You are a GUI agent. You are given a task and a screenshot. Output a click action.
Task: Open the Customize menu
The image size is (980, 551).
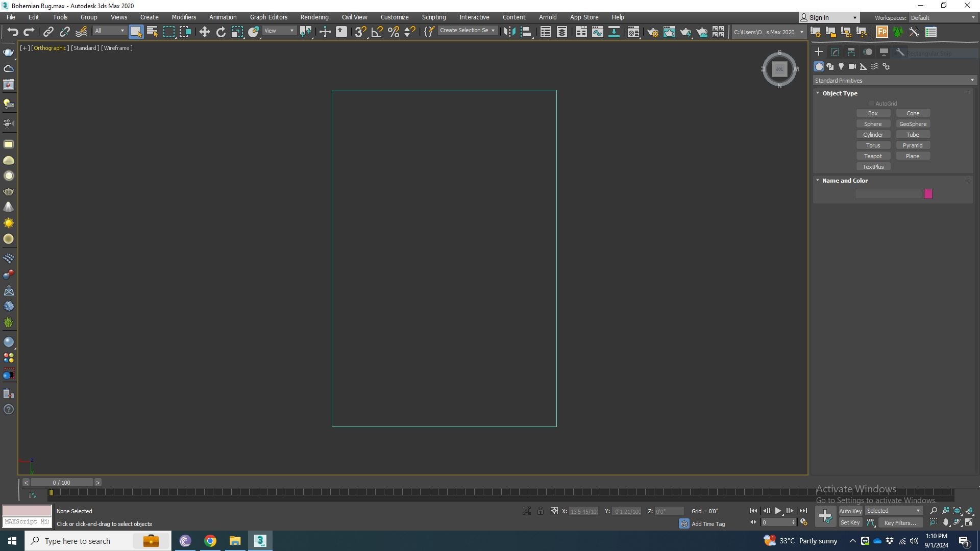(395, 17)
